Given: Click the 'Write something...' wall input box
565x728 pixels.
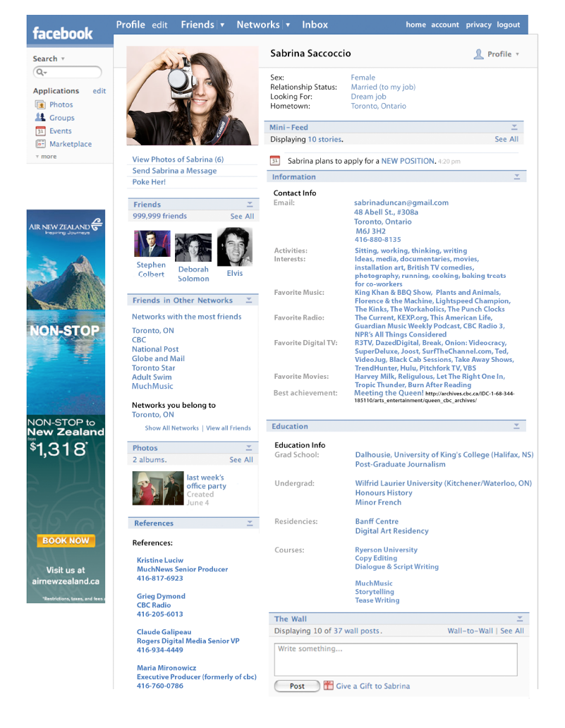Looking at the screenshot, I should (x=397, y=659).
